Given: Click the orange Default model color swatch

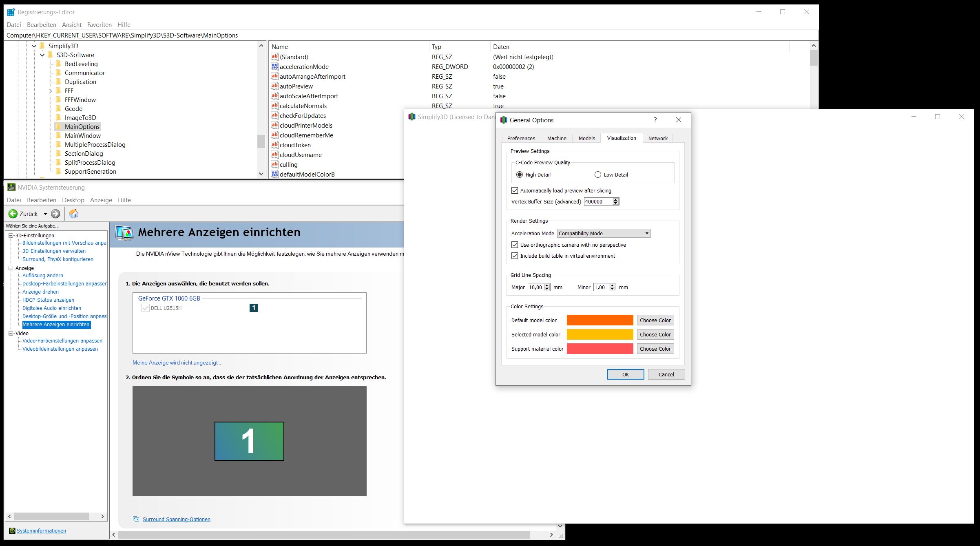Looking at the screenshot, I should click(x=600, y=320).
